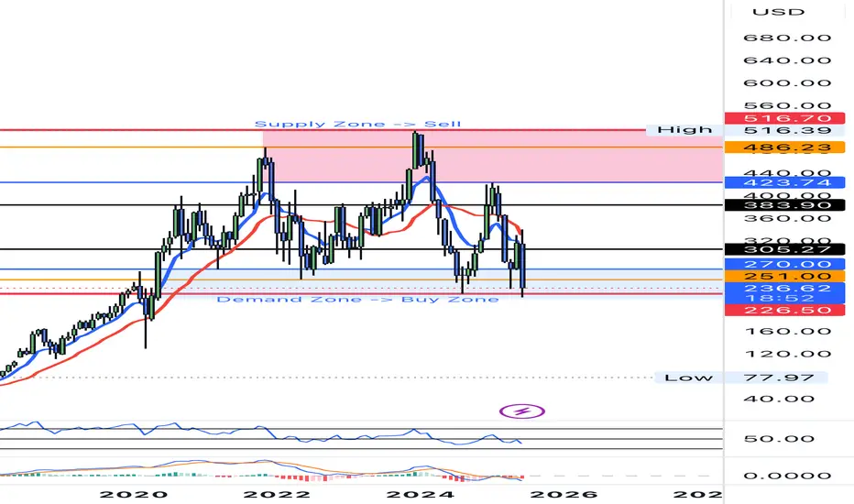The width and height of the screenshot is (854, 504).
Task: Click the blue 270.00 price label
Action: point(785,264)
